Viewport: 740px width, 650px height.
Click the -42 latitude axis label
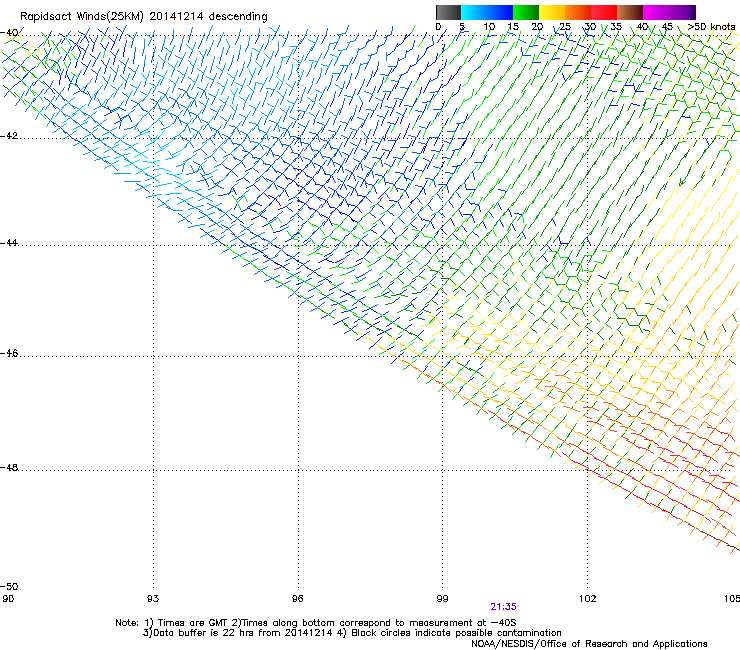[9, 136]
